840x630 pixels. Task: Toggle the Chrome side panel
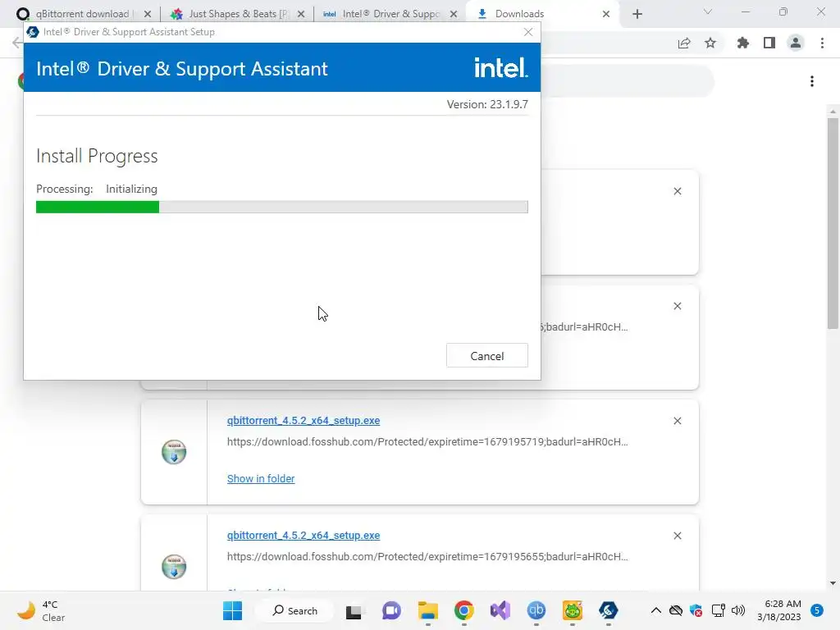click(769, 43)
